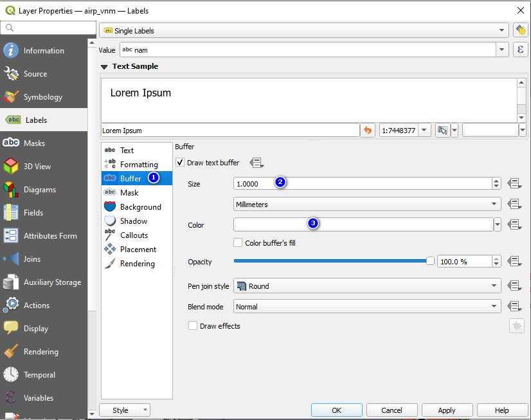Click the expression builder epsilon button
Viewport: 531px width, 420px height.
[521, 50]
